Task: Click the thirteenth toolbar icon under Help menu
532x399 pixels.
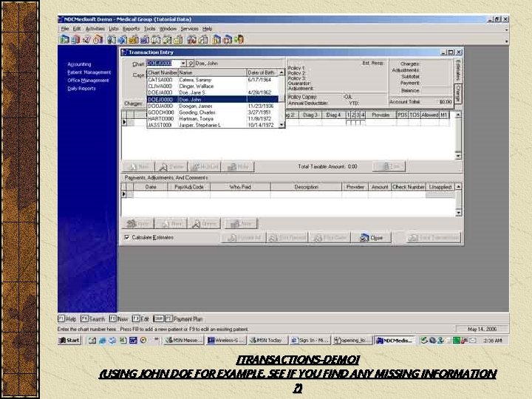Action: (x=203, y=40)
